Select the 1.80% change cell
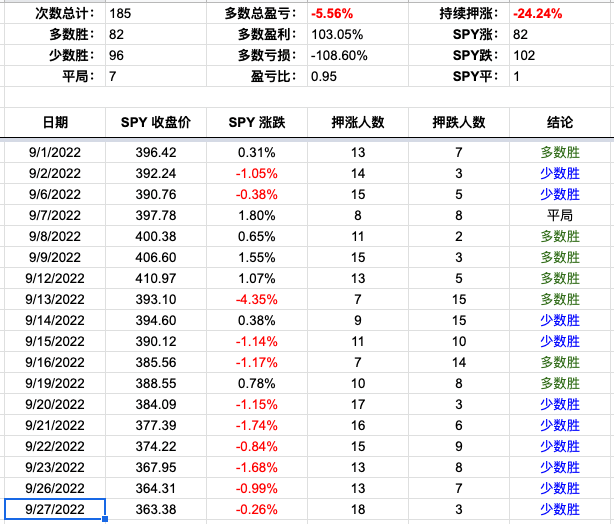 [x=256, y=216]
